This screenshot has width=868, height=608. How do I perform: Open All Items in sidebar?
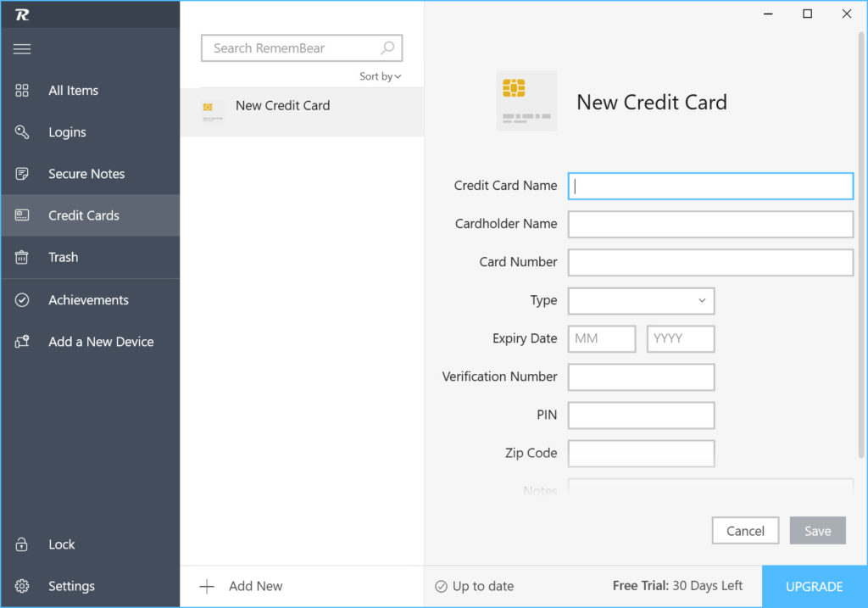tap(90, 90)
